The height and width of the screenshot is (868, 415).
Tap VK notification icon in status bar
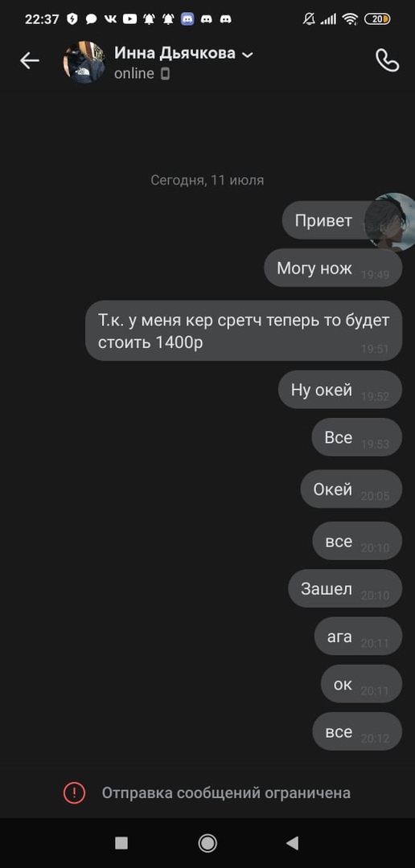(110, 18)
